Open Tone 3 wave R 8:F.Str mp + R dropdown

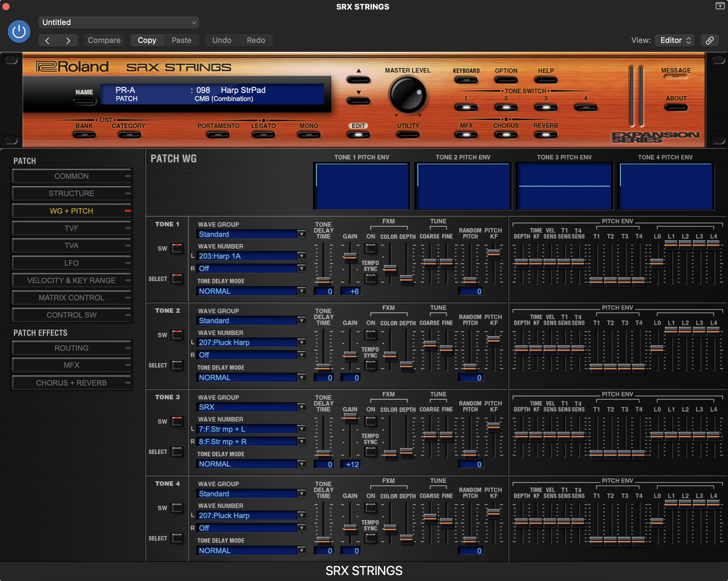pos(251,442)
